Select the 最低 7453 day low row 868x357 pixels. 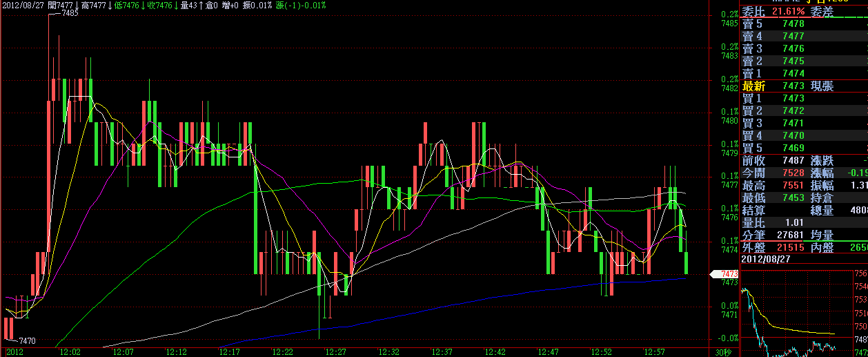[773, 197]
